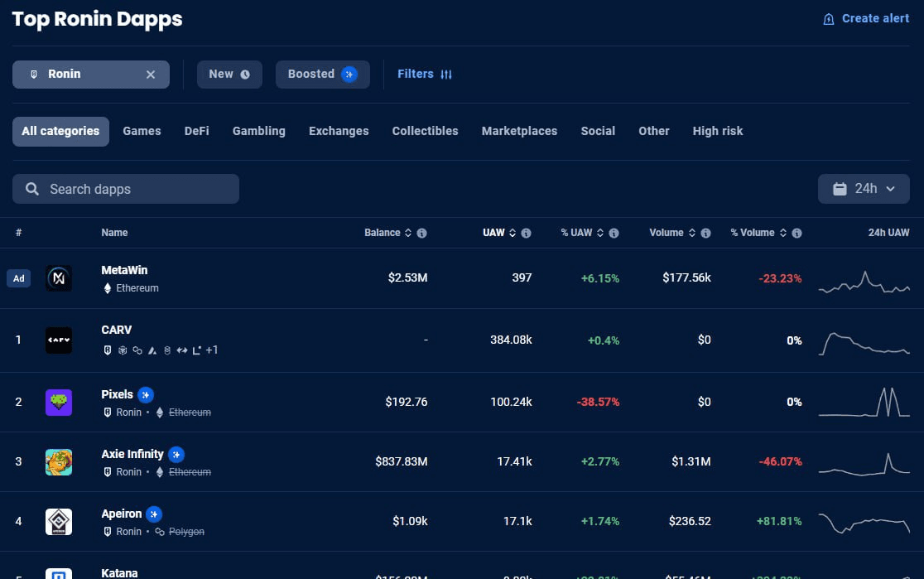The image size is (924, 579).
Task: Sort table by Balance column
Action: 387,233
